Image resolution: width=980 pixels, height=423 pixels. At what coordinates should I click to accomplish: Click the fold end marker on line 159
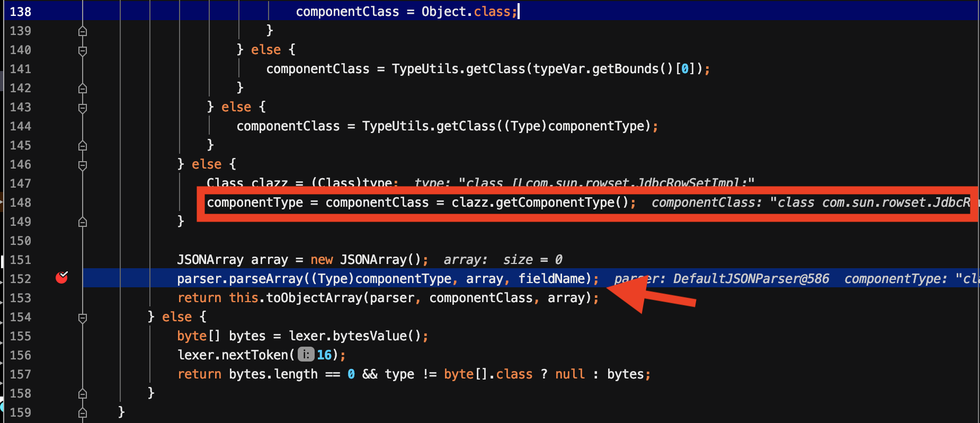coord(83,412)
